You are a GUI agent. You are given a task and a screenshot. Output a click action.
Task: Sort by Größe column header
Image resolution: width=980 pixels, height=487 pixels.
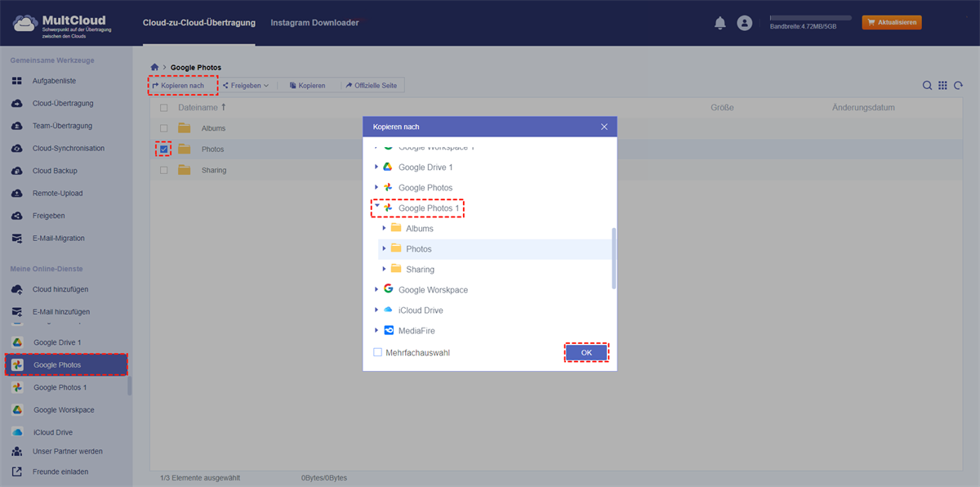pos(722,108)
